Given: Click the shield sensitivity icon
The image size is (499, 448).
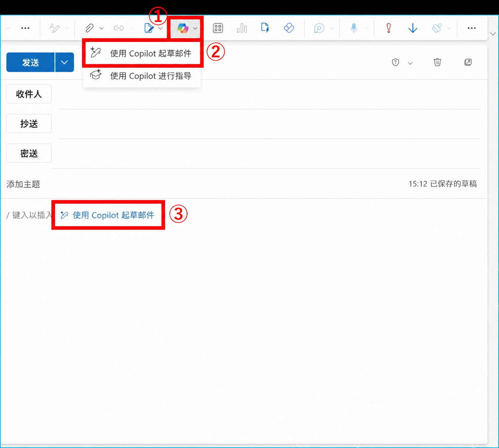Looking at the screenshot, I should click(x=395, y=62).
